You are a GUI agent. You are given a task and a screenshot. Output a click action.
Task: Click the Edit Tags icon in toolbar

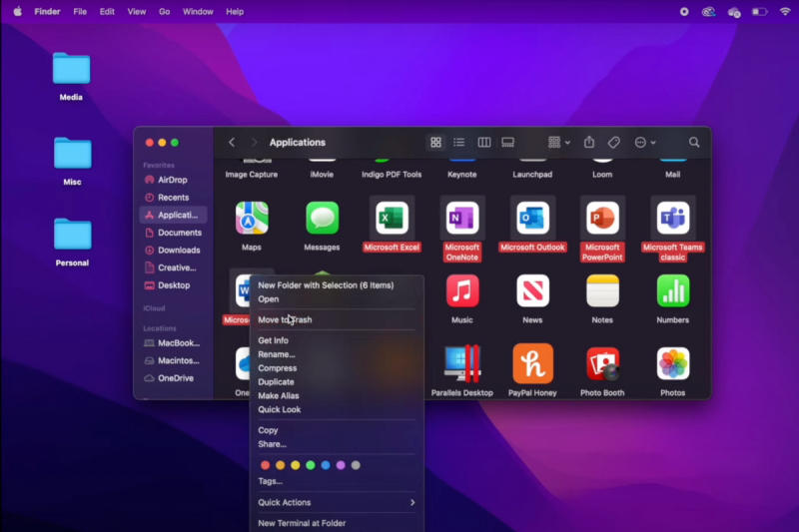click(x=614, y=143)
